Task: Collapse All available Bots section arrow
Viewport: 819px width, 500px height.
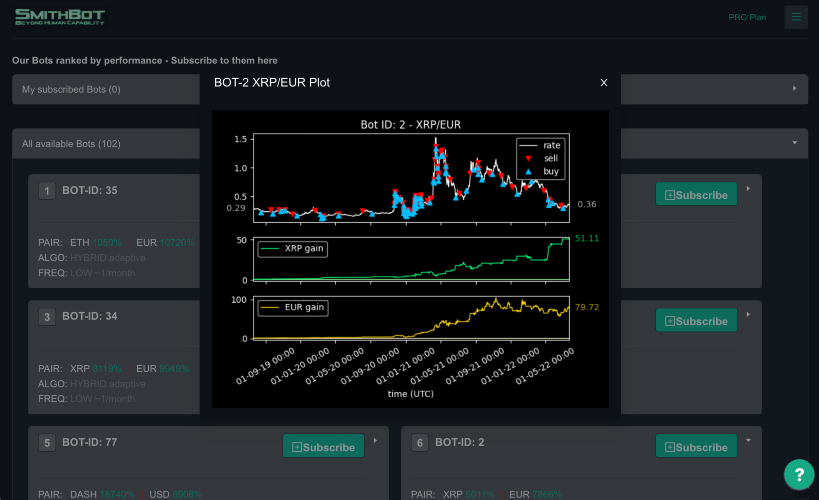Action: pos(794,143)
